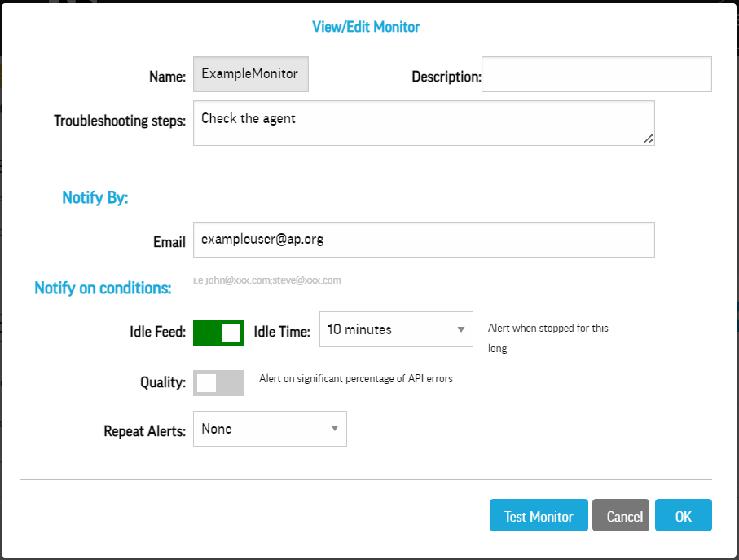The width and height of the screenshot is (739, 560).
Task: Click the Notify By section heading
Action: click(x=95, y=197)
